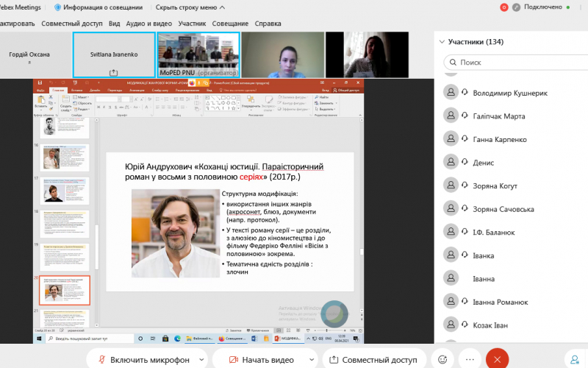Click the audio icon next to Ганна Карпенко

[465, 139]
